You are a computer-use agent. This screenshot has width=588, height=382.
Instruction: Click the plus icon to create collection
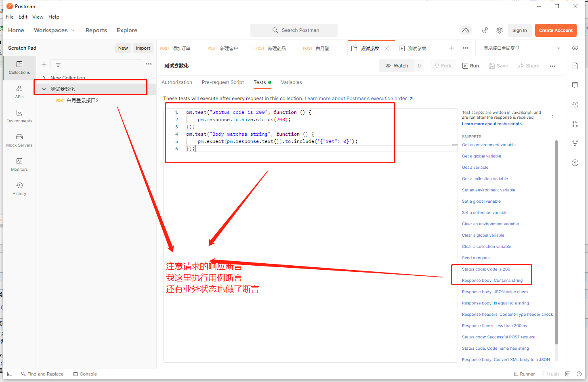[44, 64]
